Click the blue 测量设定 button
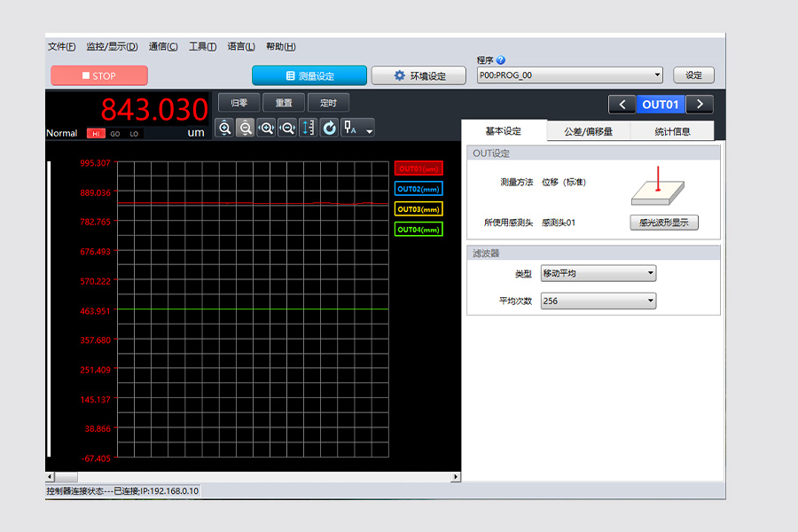The height and width of the screenshot is (532, 798). point(309,76)
